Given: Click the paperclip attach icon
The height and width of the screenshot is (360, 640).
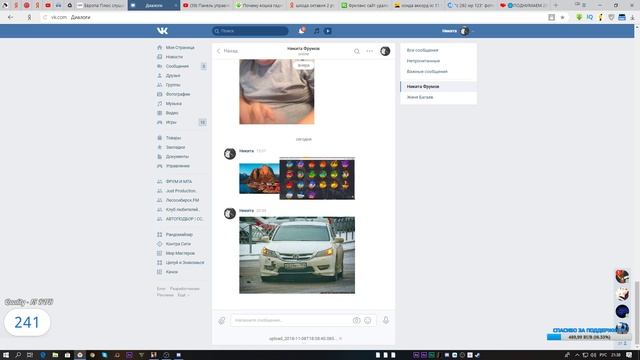Looking at the screenshot, I should point(222,320).
